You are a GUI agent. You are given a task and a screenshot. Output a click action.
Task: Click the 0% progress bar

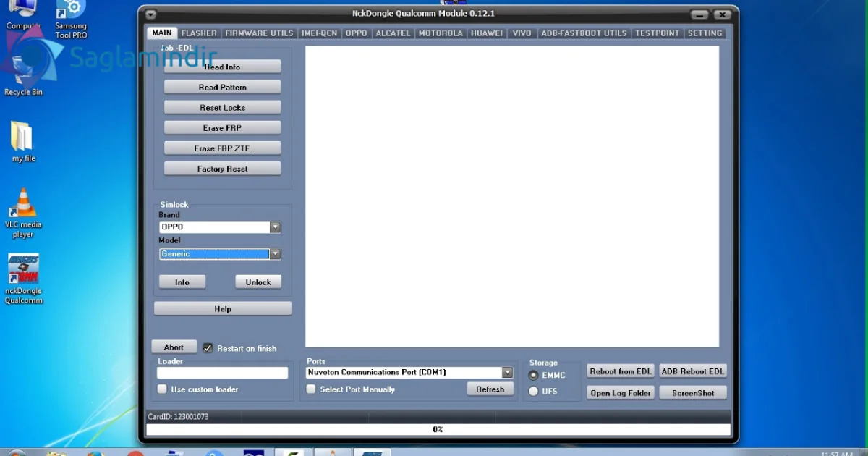tap(438, 429)
